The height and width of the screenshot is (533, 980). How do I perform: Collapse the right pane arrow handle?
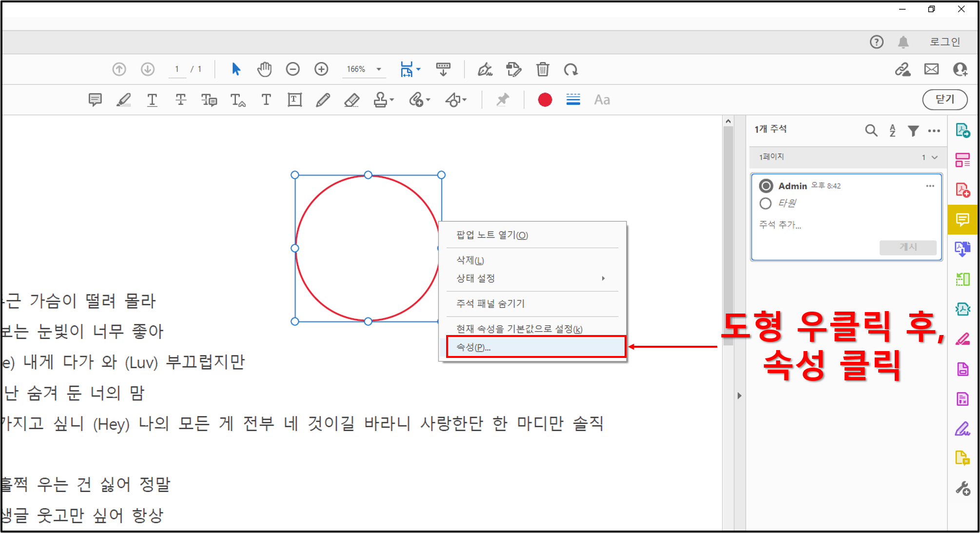click(x=739, y=395)
